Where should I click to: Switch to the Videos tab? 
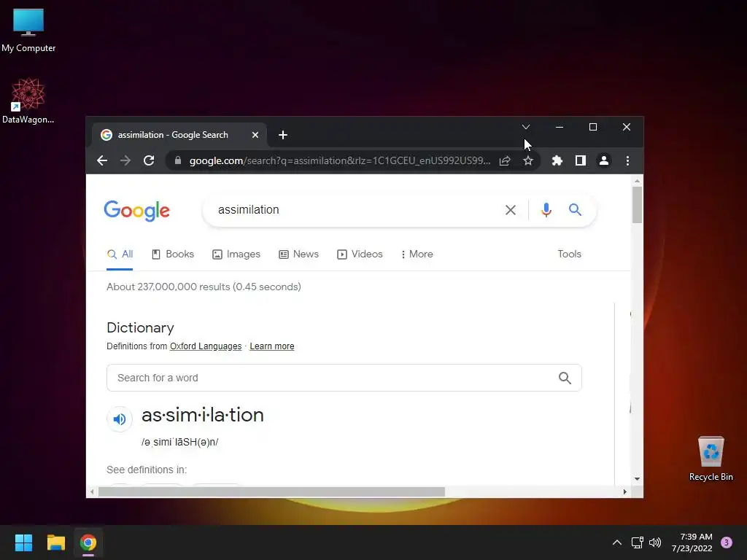tap(360, 254)
